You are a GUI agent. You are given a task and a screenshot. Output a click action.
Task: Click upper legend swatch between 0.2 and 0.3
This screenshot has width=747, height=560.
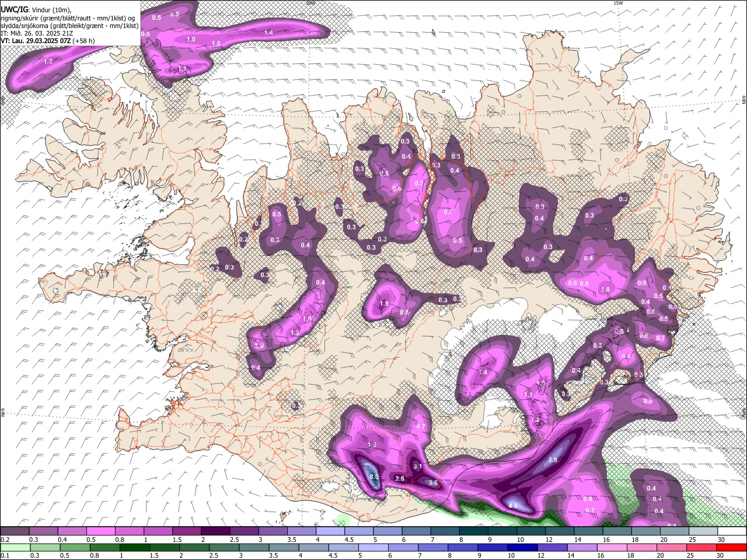pyautogui.click(x=15, y=531)
